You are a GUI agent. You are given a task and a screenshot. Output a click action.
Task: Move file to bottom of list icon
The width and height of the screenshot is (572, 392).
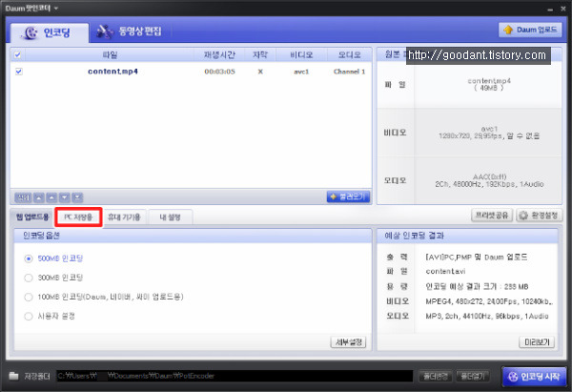77,197
